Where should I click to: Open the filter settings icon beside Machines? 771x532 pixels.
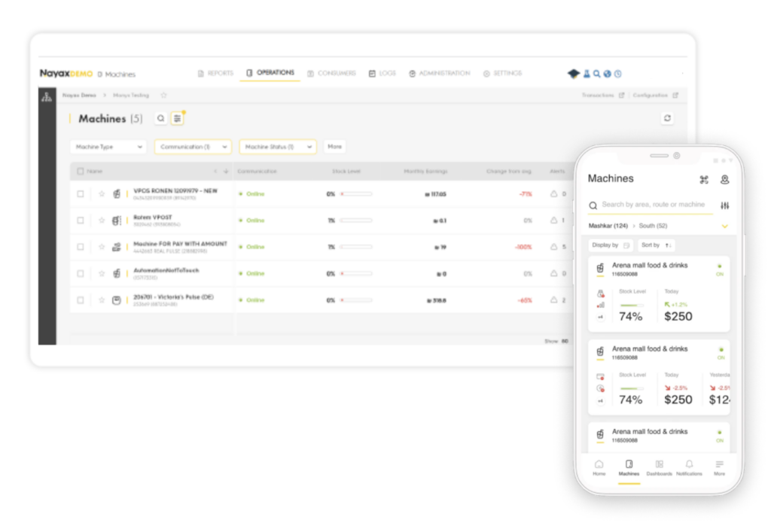(x=177, y=118)
